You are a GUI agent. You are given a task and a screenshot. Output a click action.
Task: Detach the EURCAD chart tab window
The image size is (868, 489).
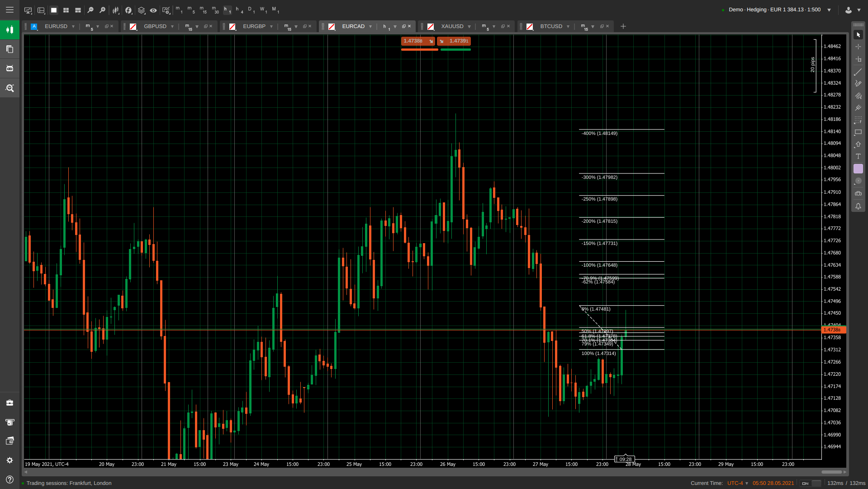click(403, 26)
